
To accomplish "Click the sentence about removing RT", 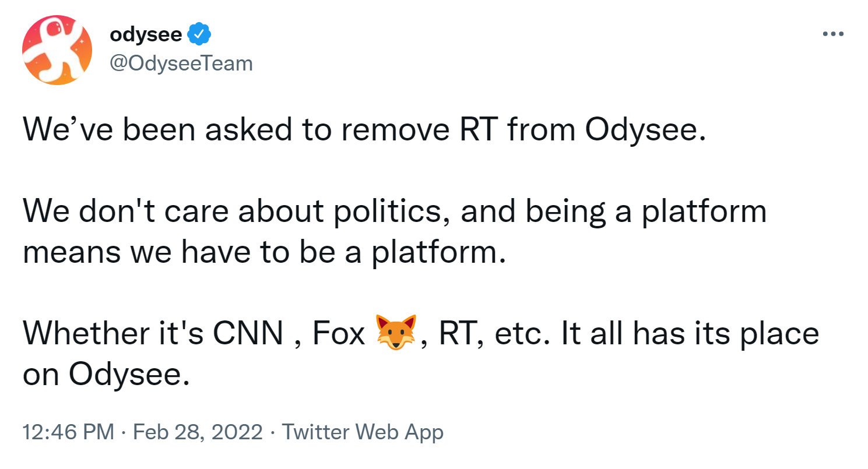I will 364,131.
